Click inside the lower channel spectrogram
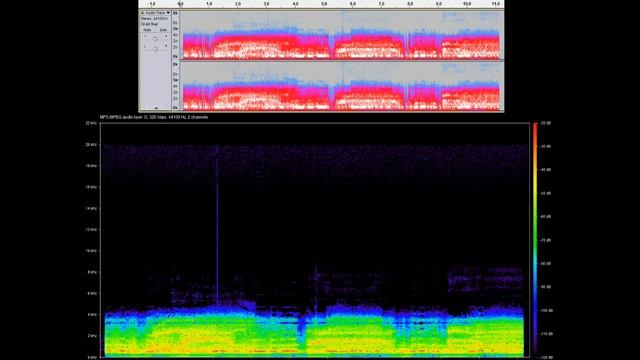 (342, 86)
